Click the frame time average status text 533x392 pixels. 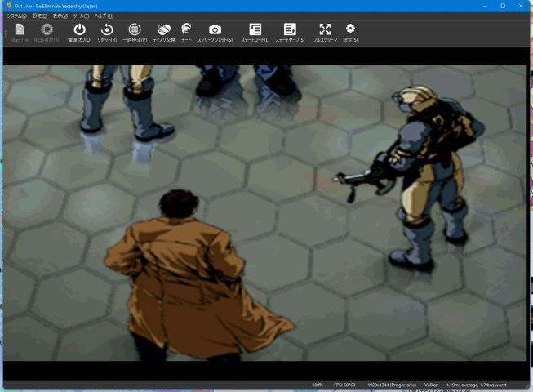[x=477, y=385]
